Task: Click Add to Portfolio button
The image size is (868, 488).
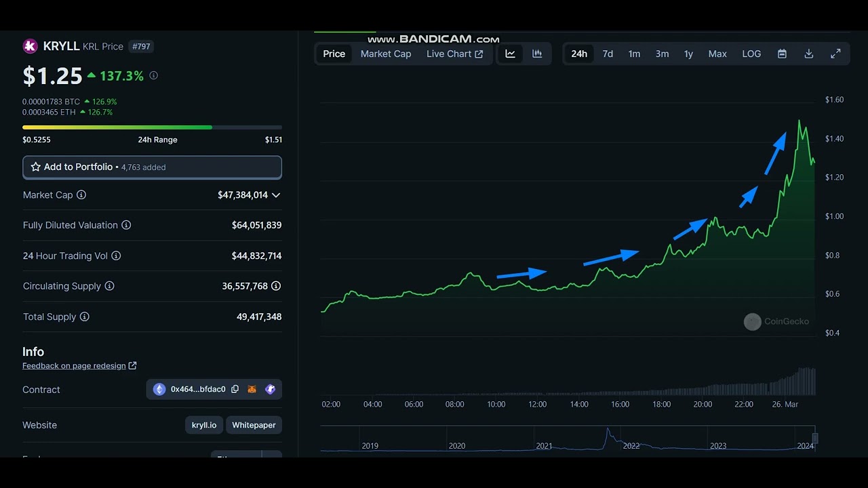Action: click(152, 167)
